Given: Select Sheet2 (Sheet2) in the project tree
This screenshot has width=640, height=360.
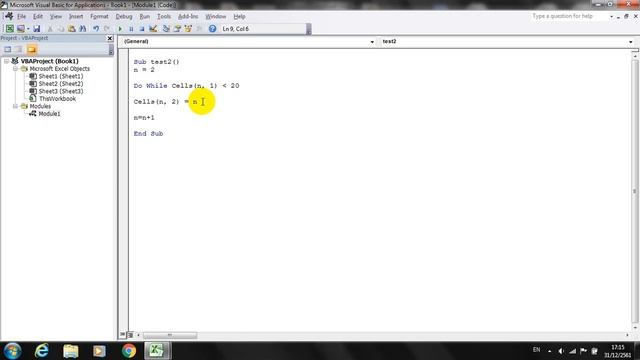Looking at the screenshot, I should click(61, 84).
